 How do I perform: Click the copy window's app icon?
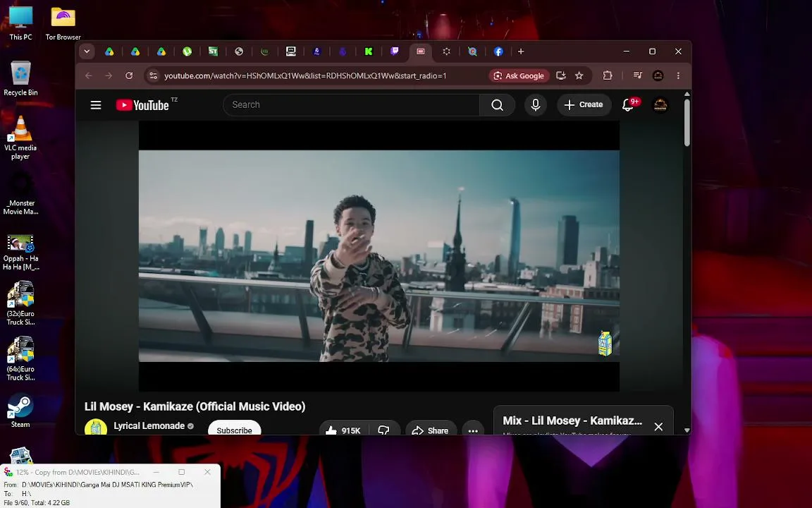pyautogui.click(x=8, y=472)
